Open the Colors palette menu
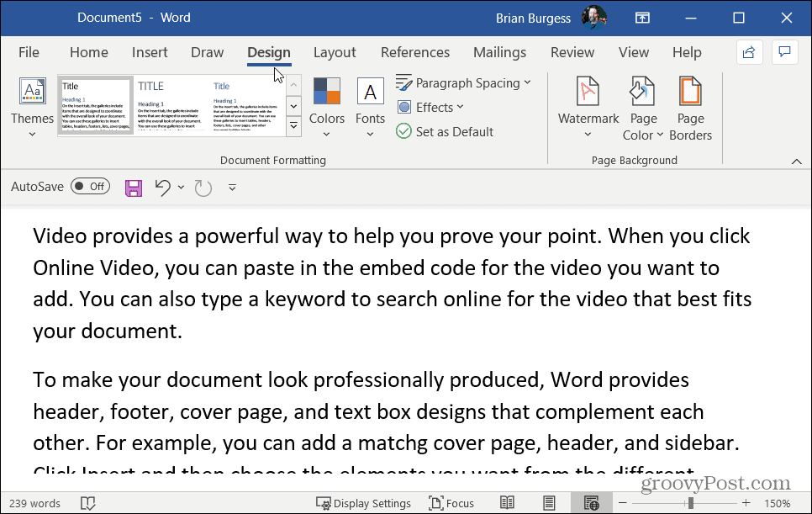Viewport: 812px width, 514px height. click(327, 107)
